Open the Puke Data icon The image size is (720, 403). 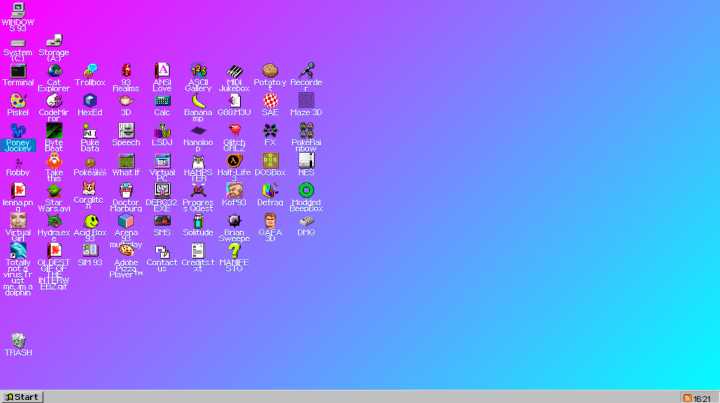pyautogui.click(x=90, y=131)
